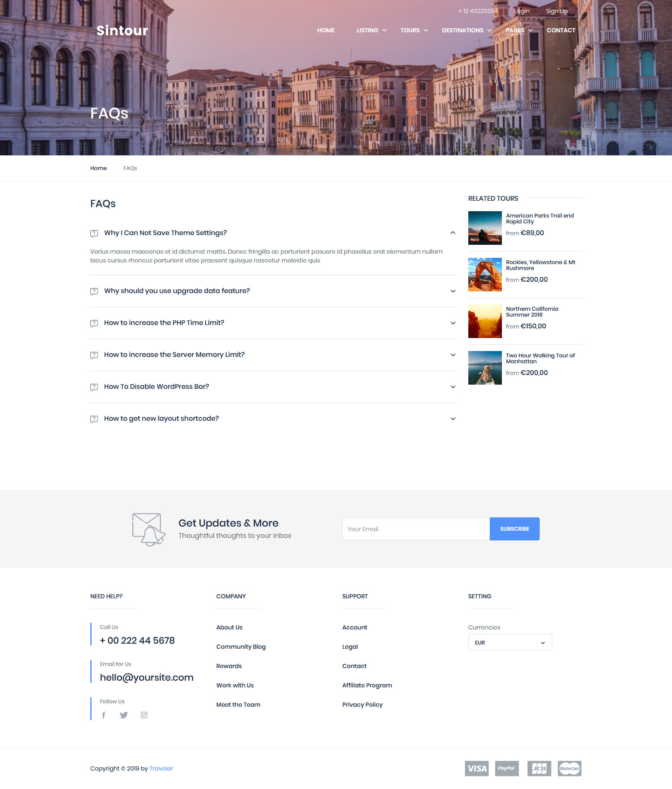
Task: Open the Work with Us link
Action: tap(235, 685)
